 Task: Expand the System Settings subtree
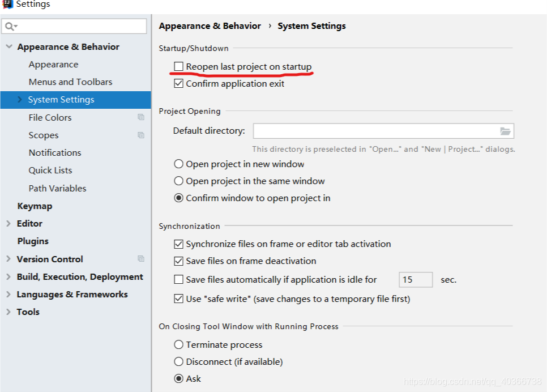20,100
